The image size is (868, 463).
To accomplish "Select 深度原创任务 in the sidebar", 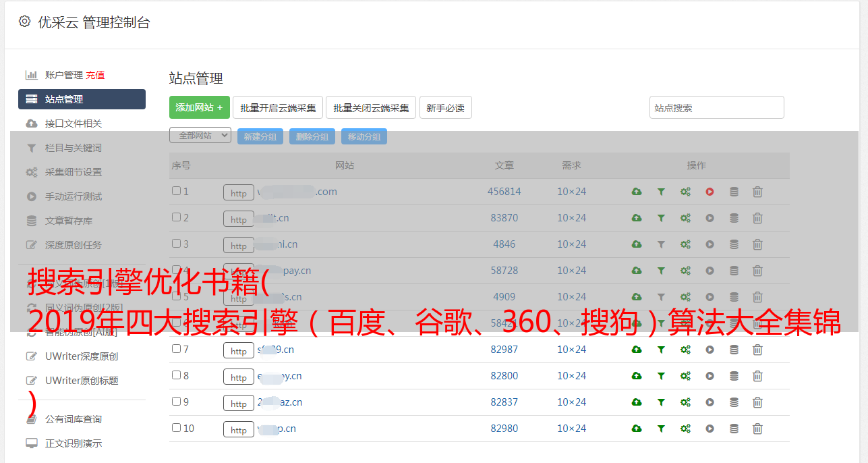I will tap(74, 245).
